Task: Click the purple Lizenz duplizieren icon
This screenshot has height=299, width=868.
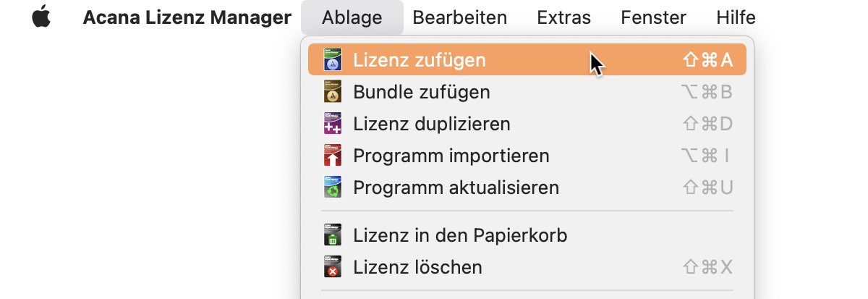Action: click(x=332, y=124)
